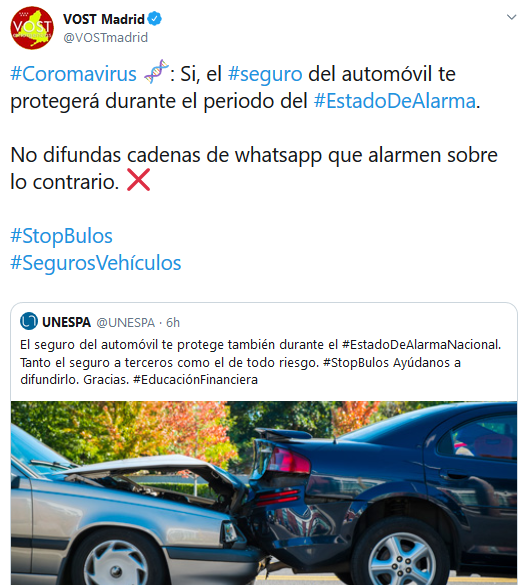Open the 6h timestamp of quoted tweet
Viewport: 527px width, 585px height.
173,322
